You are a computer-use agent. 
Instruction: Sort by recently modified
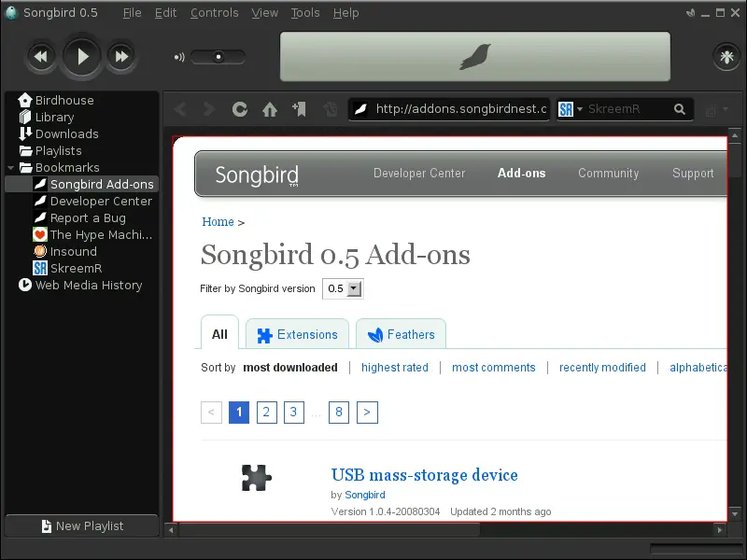coord(602,368)
